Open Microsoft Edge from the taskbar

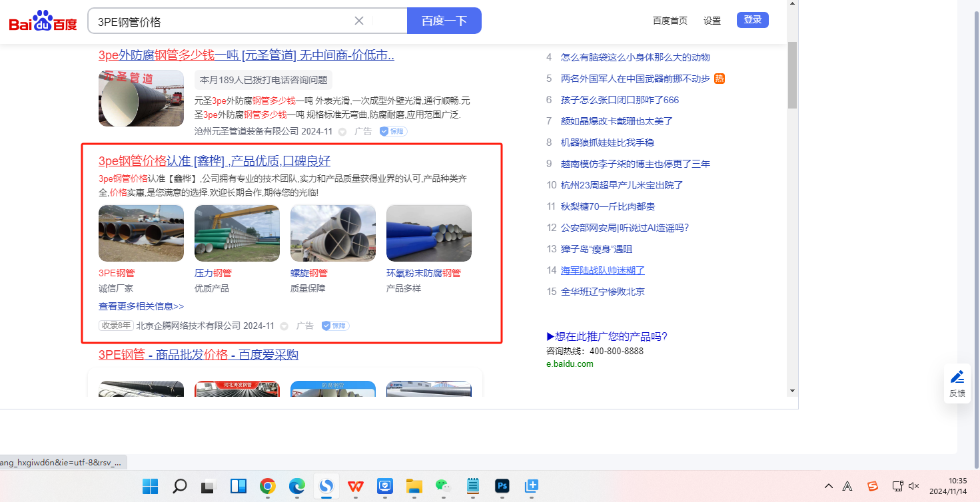297,486
